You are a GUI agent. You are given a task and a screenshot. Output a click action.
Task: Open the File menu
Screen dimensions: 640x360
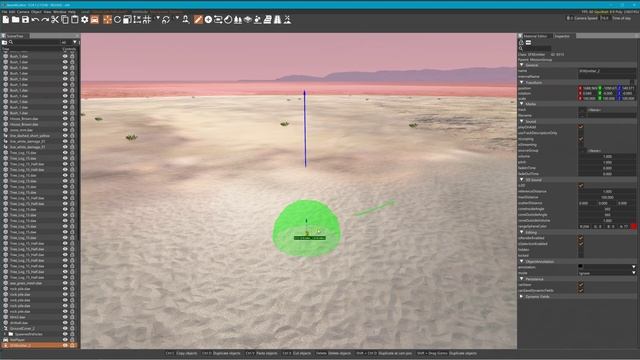(4, 12)
